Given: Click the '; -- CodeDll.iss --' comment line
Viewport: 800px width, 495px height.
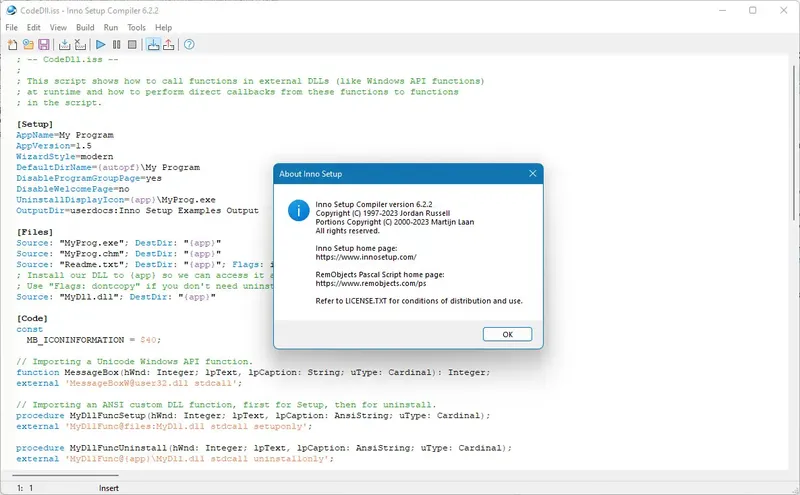Looking at the screenshot, I should 67,60.
